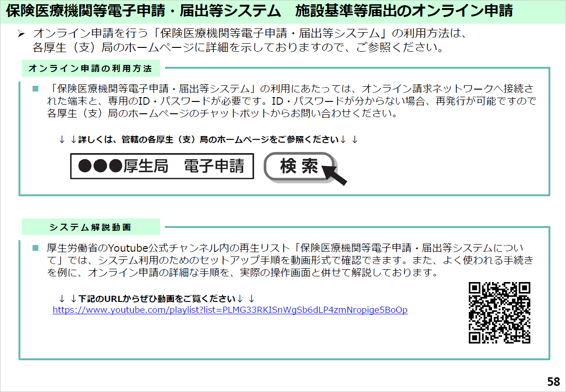Click the paragraph starting 厚生労働省のYoutube公式チャンネル
Screen dimensions: 566x392
click(290, 260)
